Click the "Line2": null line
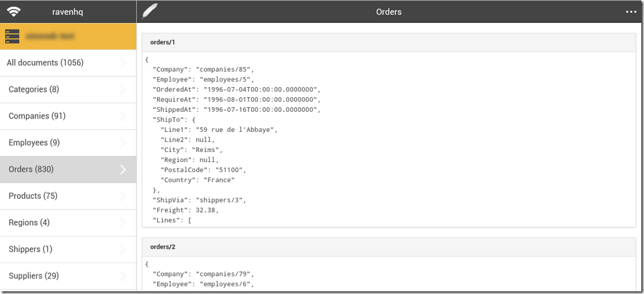644x294 pixels. pyautogui.click(x=187, y=139)
